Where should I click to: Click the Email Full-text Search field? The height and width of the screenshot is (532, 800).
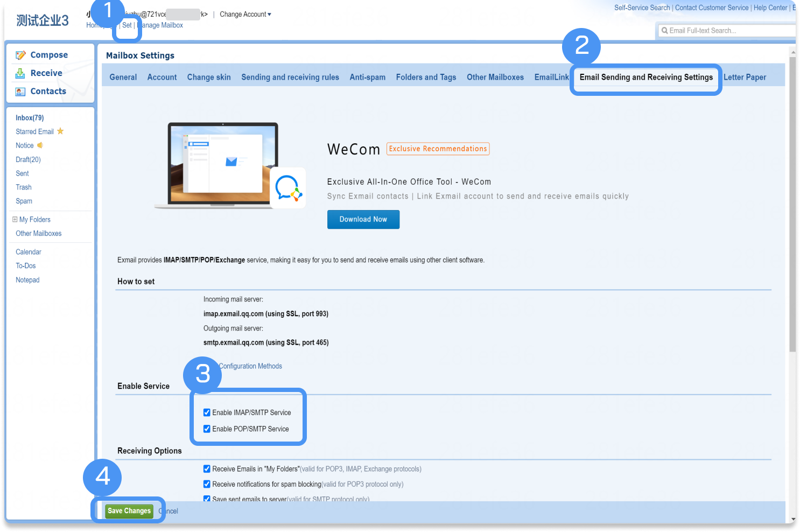(727, 31)
